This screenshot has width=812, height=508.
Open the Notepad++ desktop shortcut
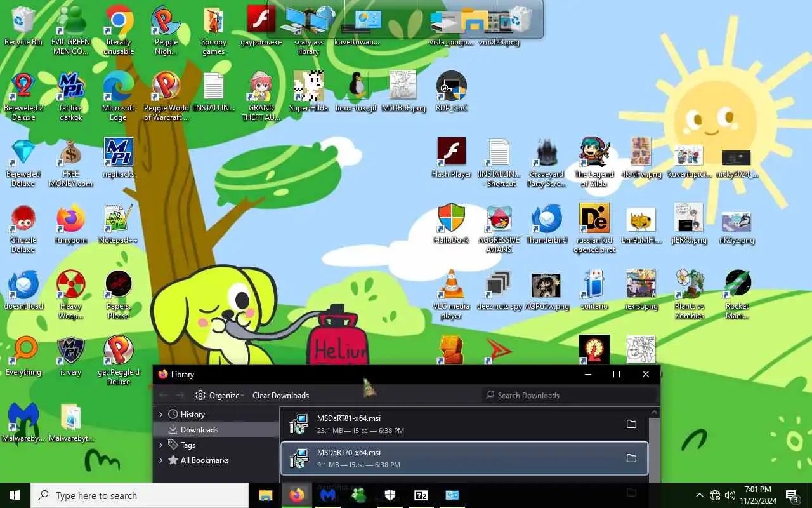point(119,224)
